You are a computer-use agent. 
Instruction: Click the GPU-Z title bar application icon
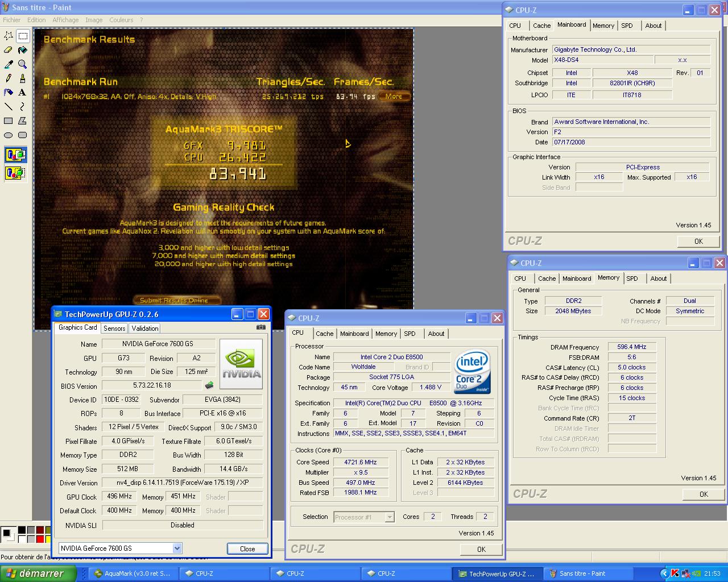click(x=58, y=314)
